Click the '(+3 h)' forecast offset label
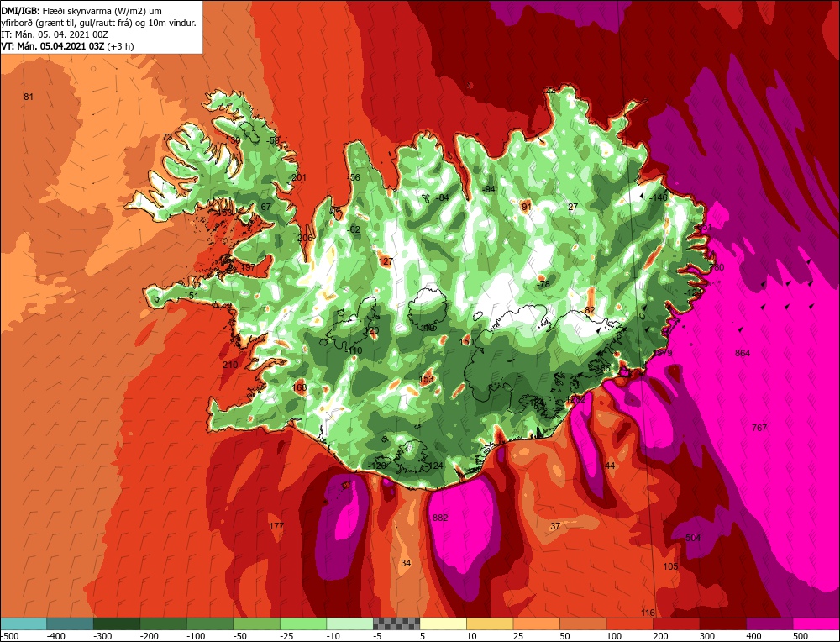The height and width of the screenshot is (642, 840). (x=120, y=46)
